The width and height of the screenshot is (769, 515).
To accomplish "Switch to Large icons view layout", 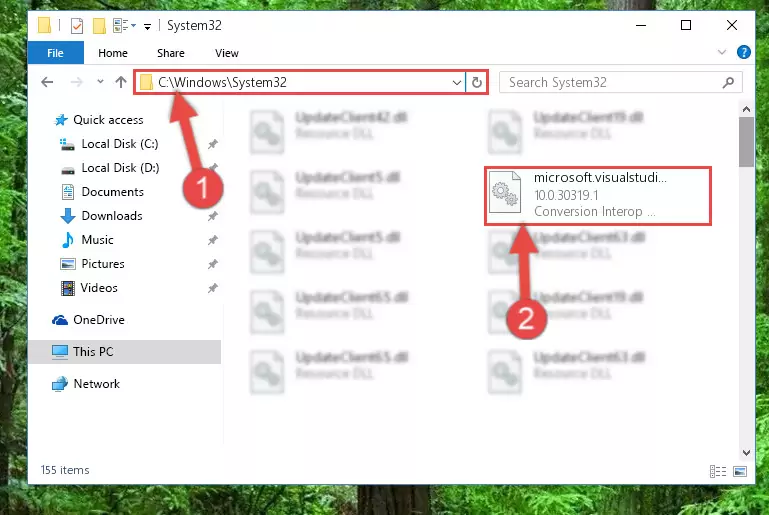I will 740,471.
